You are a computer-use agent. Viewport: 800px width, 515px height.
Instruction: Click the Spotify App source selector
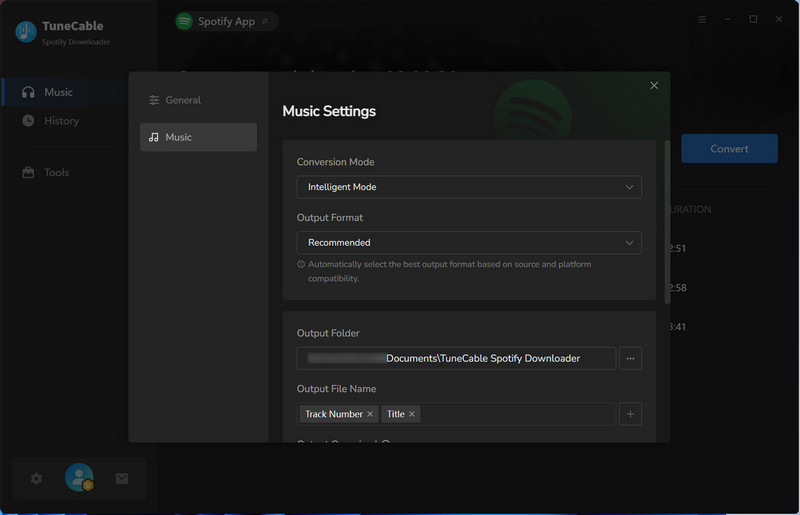[227, 21]
